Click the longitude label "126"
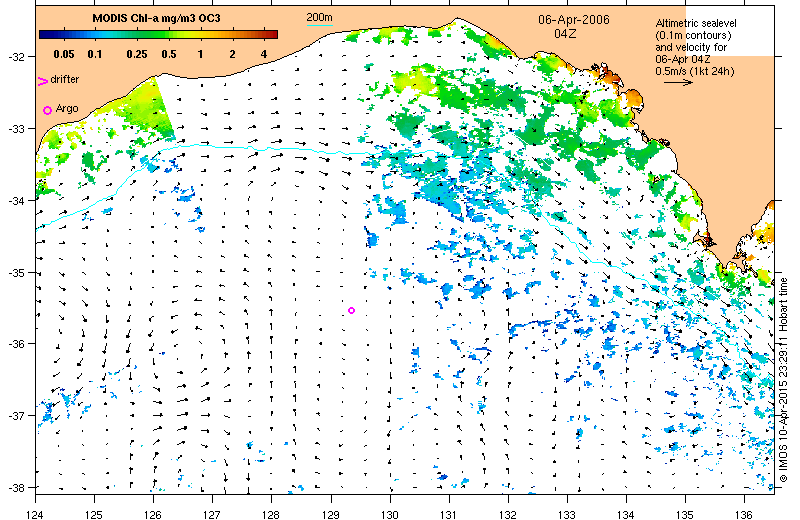 coord(153,515)
